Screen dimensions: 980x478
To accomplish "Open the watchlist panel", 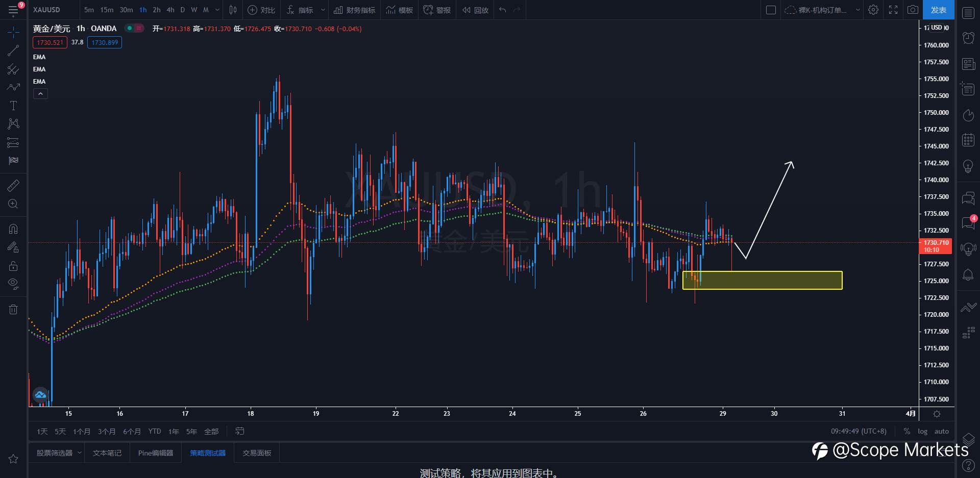I will point(968,13).
